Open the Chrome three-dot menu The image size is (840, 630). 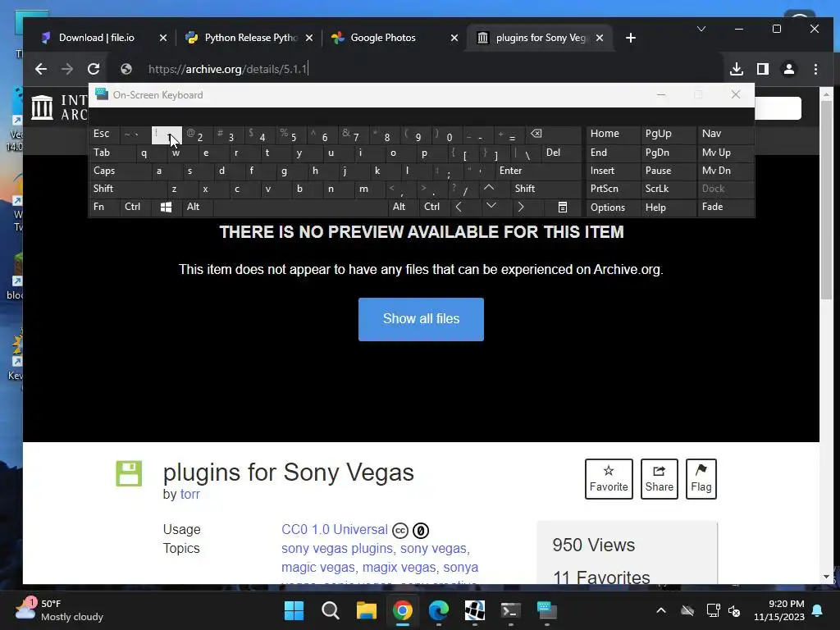pos(815,69)
